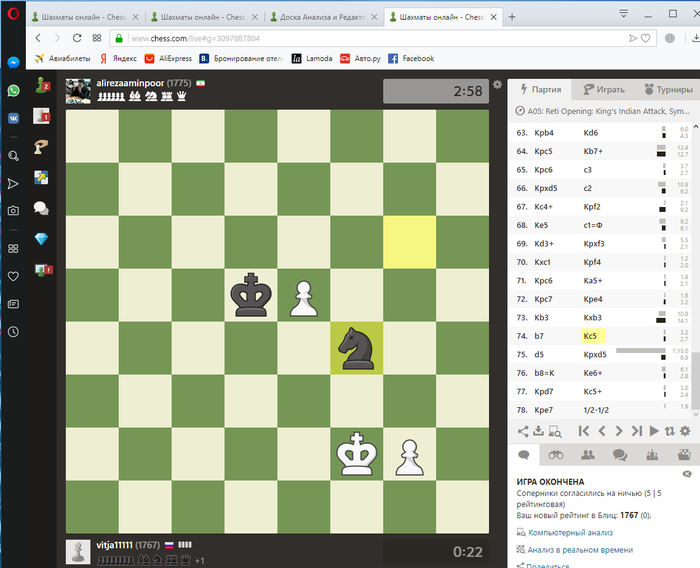
Task: Open the share game icon
Action: click(x=523, y=431)
